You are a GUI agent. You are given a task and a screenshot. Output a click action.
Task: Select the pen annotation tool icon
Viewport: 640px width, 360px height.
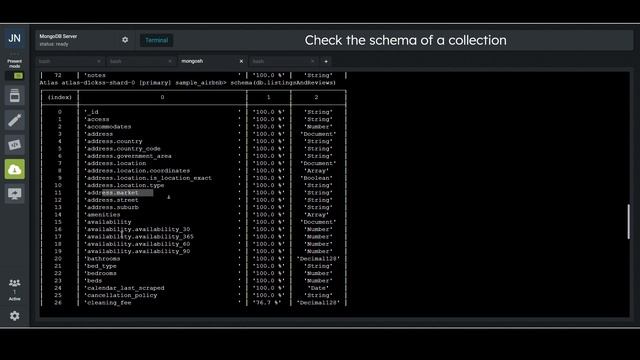[x=15, y=120]
